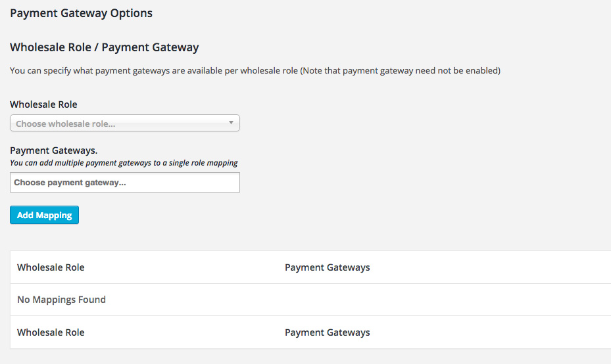The height and width of the screenshot is (364, 611).
Task: Click the Payment Gateways. field label
Action: [x=54, y=150]
